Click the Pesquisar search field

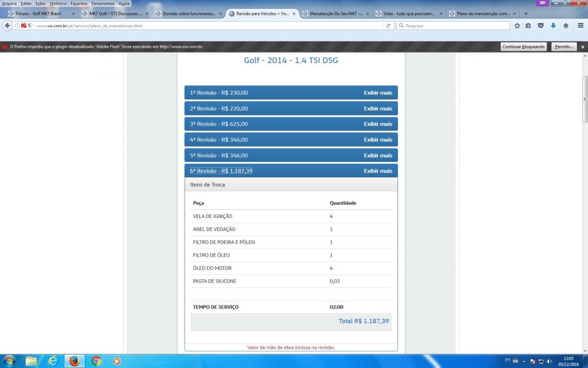(453, 25)
